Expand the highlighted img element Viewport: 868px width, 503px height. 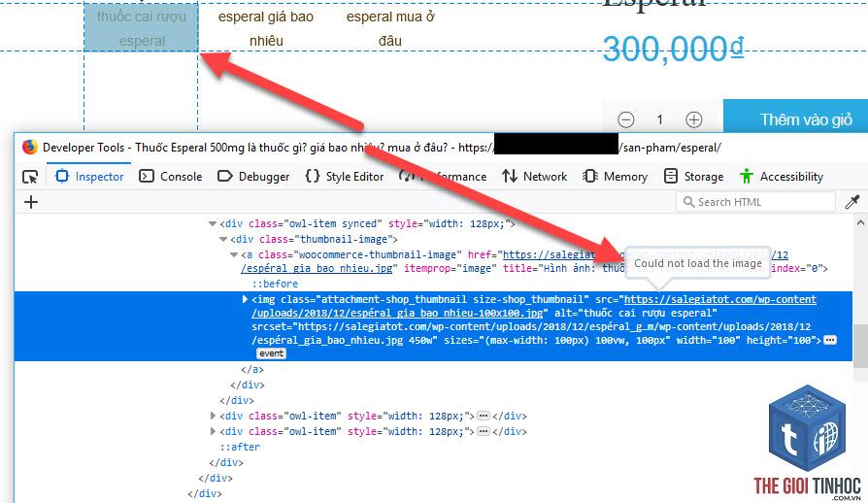[245, 299]
